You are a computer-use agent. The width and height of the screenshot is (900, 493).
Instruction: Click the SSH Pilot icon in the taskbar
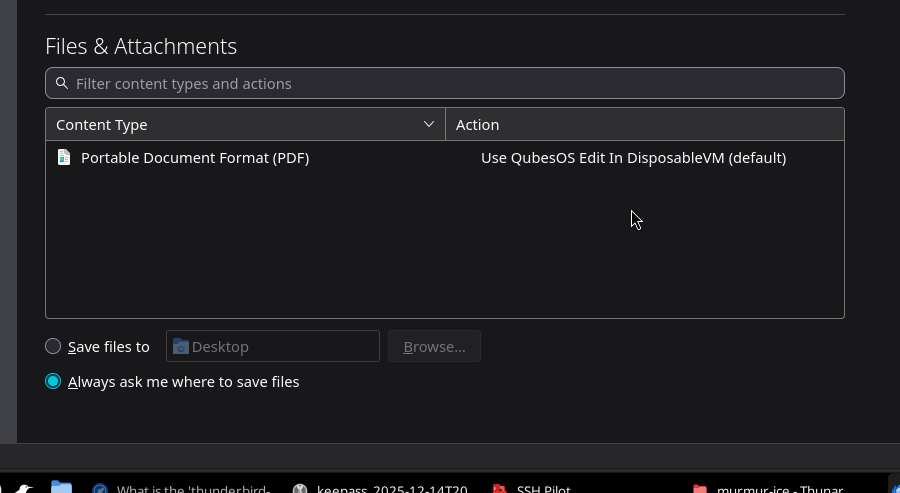(500, 489)
